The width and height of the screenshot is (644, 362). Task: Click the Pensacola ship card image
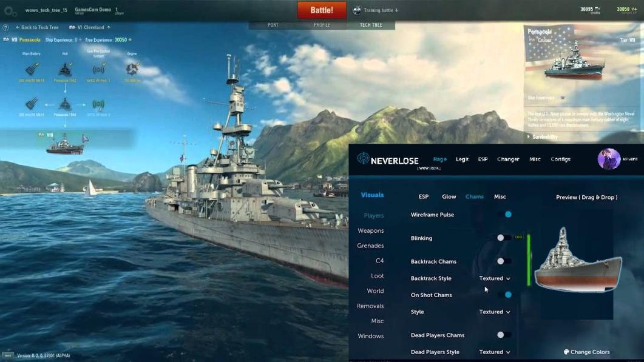click(574, 62)
